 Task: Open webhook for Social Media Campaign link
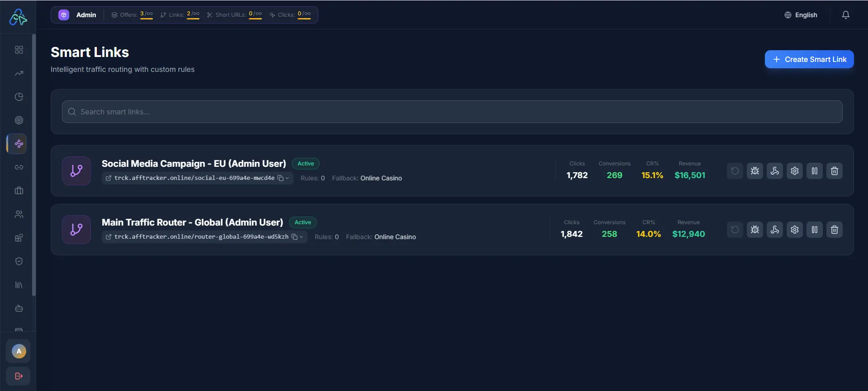tap(775, 171)
